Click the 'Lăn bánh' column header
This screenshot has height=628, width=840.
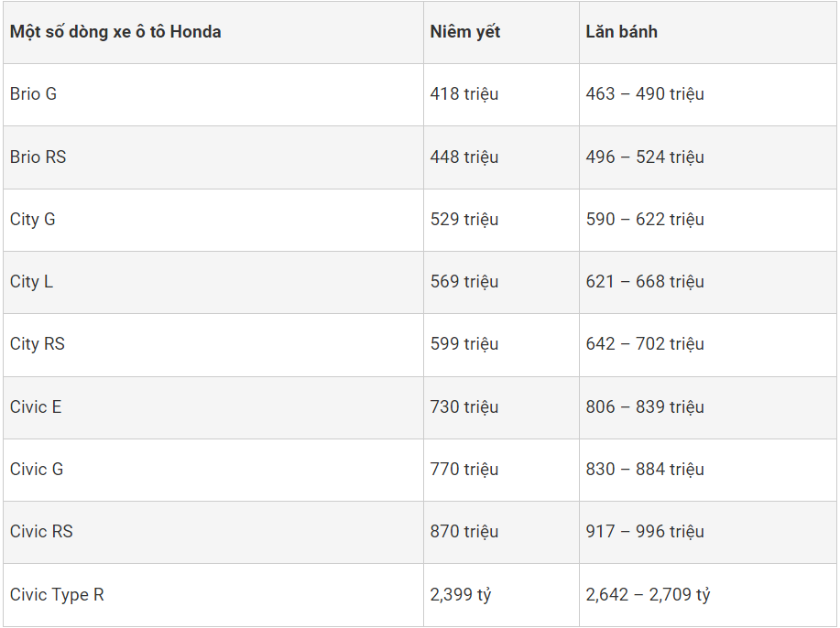point(622,32)
